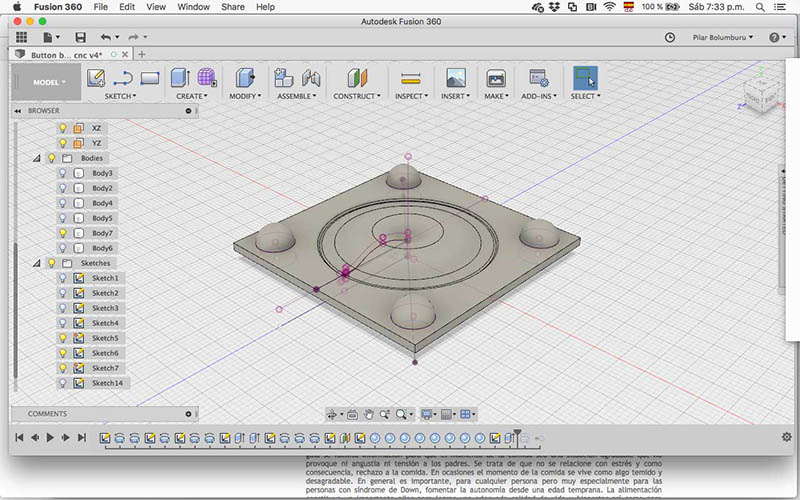This screenshot has height=500, width=800.
Task: Select the Add-Ins scripts icon
Action: (x=539, y=78)
